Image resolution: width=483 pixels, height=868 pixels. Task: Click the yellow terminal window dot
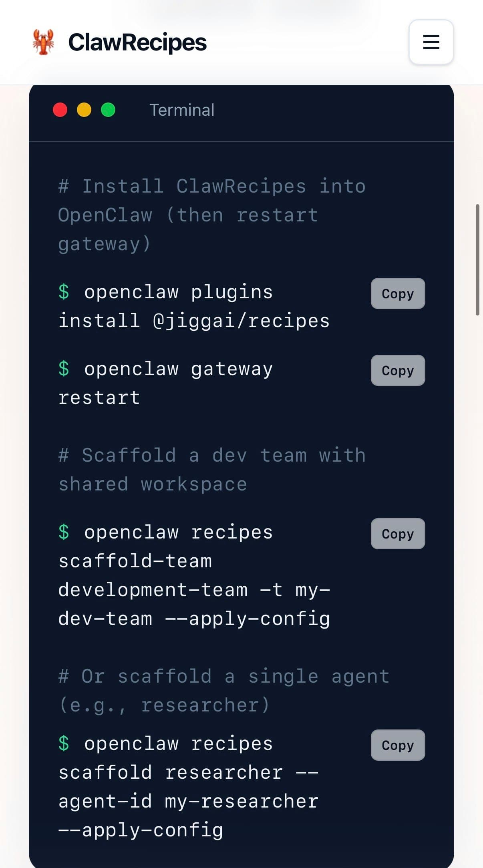coord(84,110)
